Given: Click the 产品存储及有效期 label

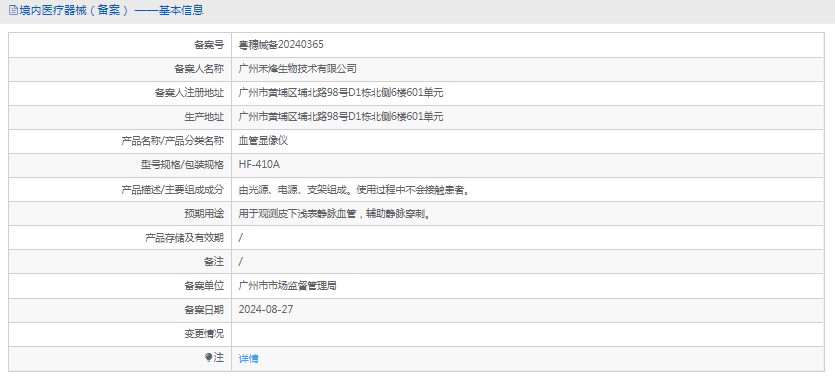Looking at the screenshot, I should [x=184, y=238].
